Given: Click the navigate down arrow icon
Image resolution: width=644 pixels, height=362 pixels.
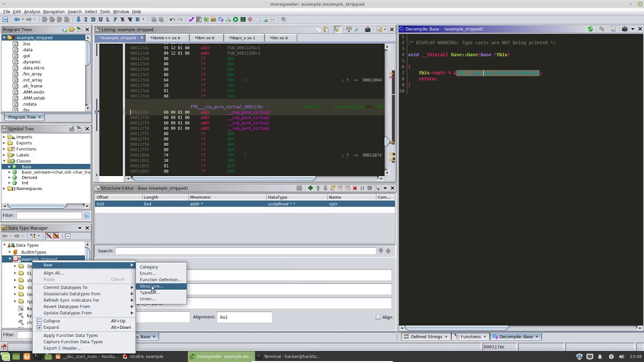Looking at the screenshot, I should [x=78, y=20].
